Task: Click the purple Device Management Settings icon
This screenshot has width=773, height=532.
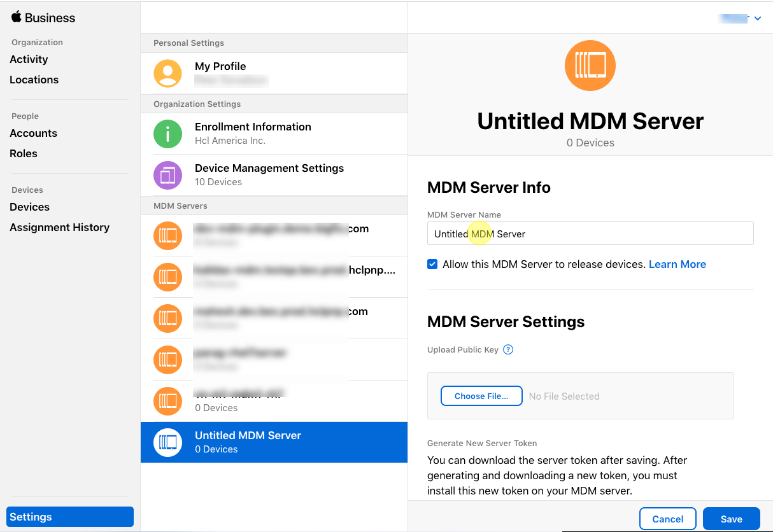Action: click(x=167, y=175)
